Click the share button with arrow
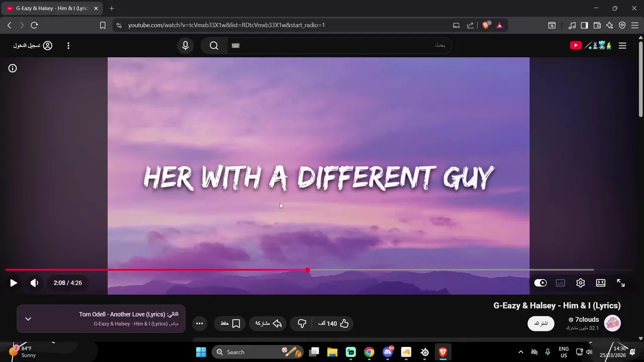Viewport: 644px width, 362px height. click(268, 323)
